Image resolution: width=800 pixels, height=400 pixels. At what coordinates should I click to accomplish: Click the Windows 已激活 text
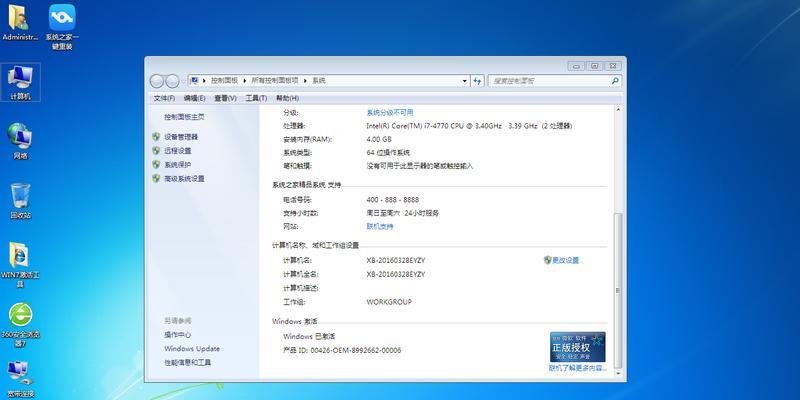(x=309, y=337)
